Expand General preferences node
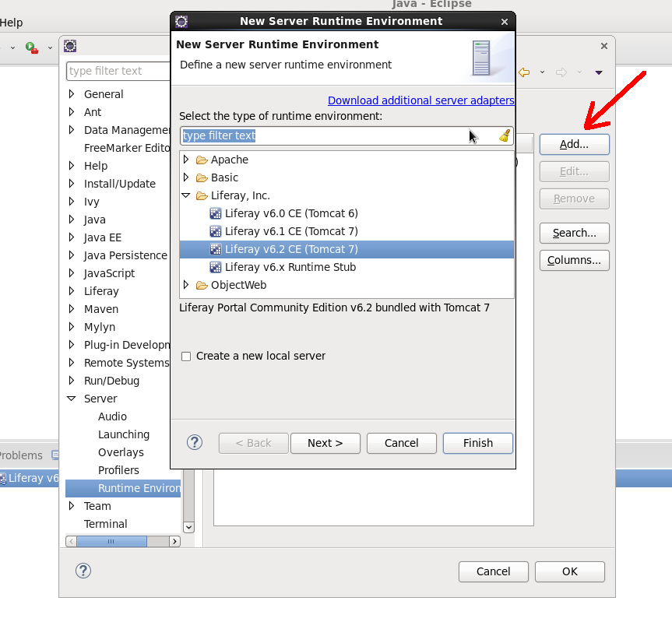672x622 pixels. 72,94
